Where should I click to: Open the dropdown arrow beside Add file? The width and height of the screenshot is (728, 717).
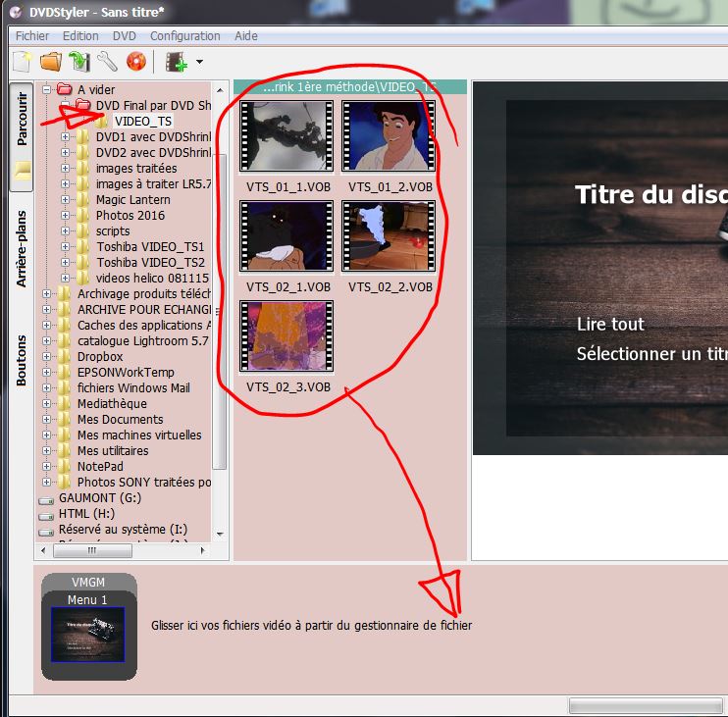click(x=199, y=62)
